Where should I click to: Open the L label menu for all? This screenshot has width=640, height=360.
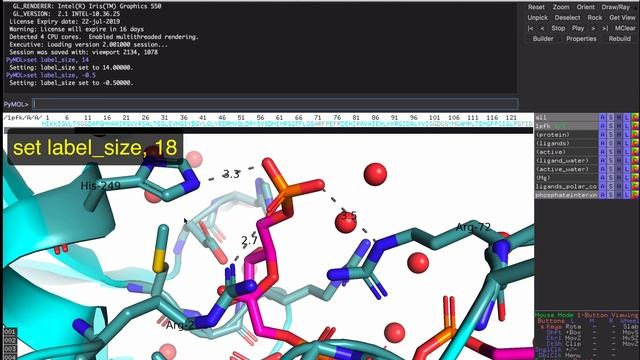(x=627, y=118)
